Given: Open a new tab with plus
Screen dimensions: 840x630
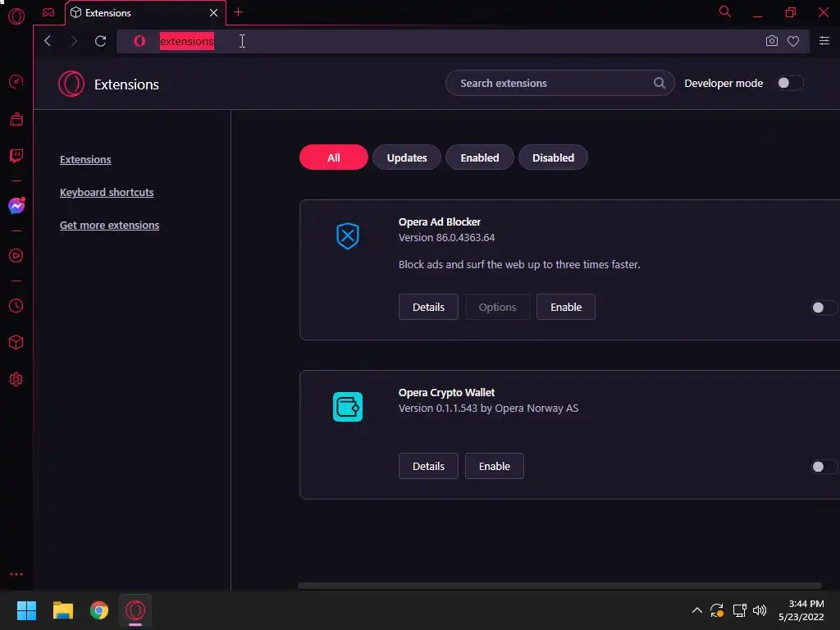Looking at the screenshot, I should (239, 12).
